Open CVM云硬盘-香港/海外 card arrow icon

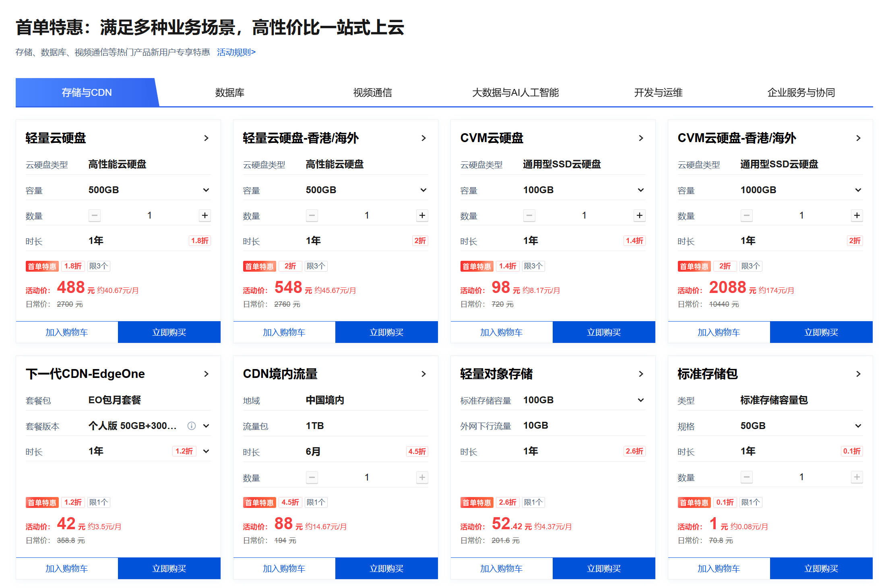pos(858,138)
